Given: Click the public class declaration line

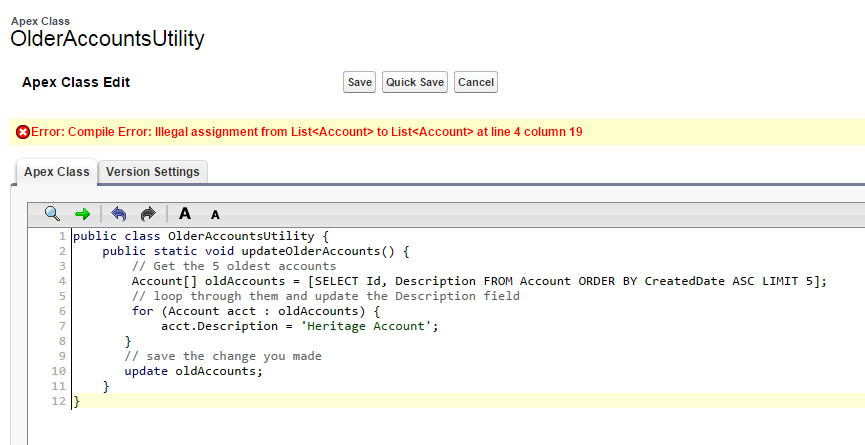Looking at the screenshot, I should click(x=200, y=236).
